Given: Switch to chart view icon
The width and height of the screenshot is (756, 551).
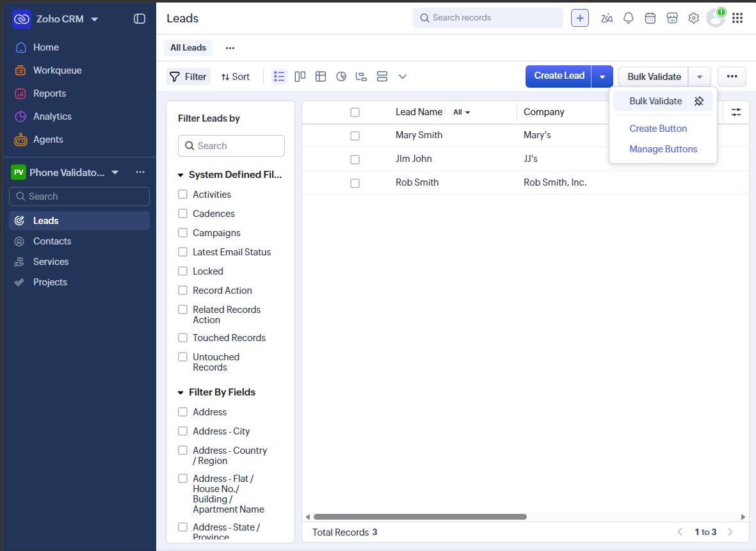Looking at the screenshot, I should pyautogui.click(x=341, y=77).
